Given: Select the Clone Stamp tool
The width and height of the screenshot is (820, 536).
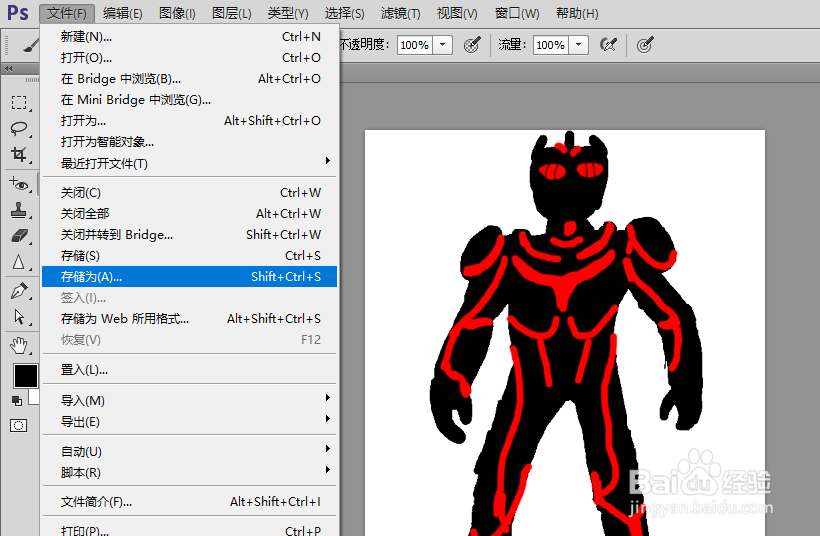Looking at the screenshot, I should point(19,211).
